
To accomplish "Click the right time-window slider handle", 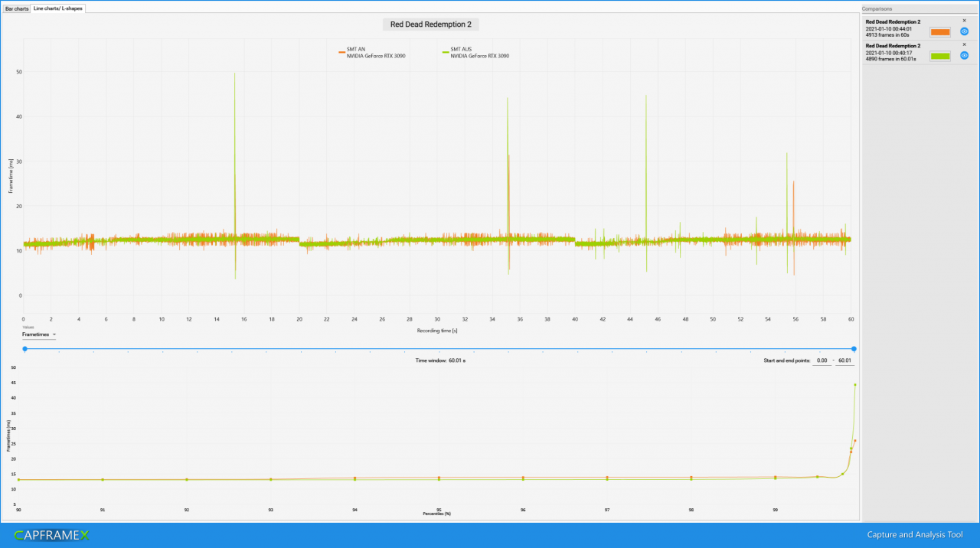I will [x=854, y=349].
